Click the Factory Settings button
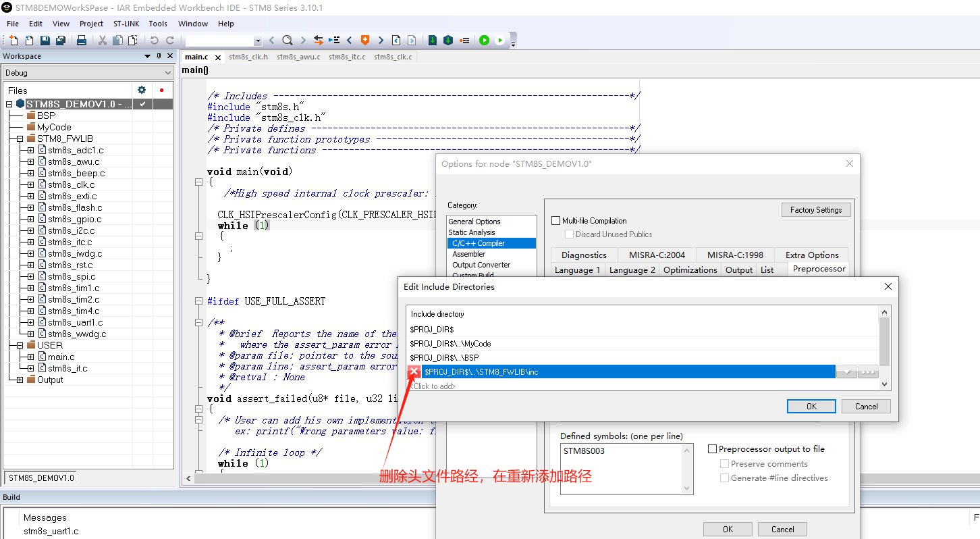This screenshot has height=539, width=980. coord(816,210)
